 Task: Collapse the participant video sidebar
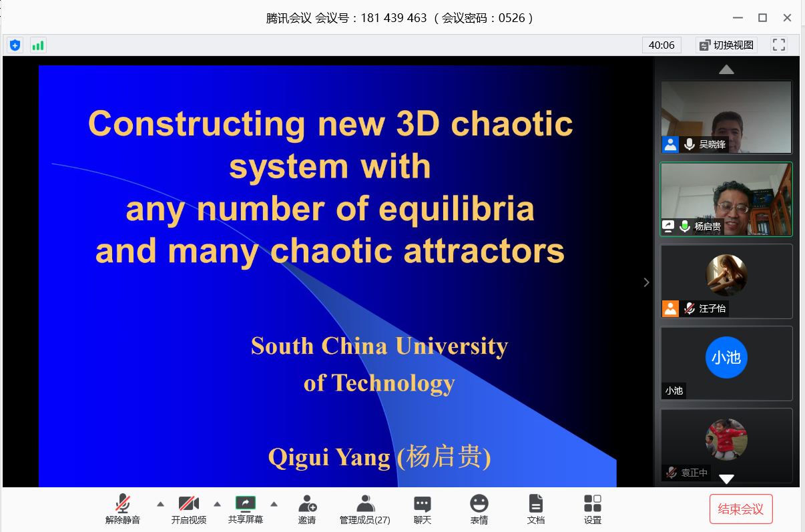click(646, 282)
